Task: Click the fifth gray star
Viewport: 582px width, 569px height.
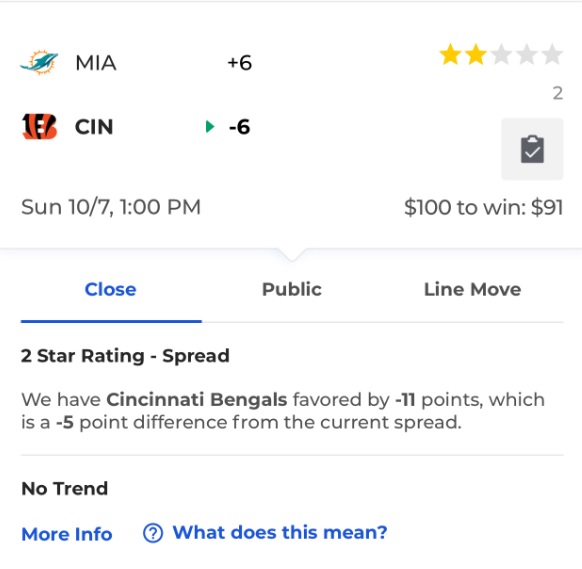Action: click(x=552, y=55)
